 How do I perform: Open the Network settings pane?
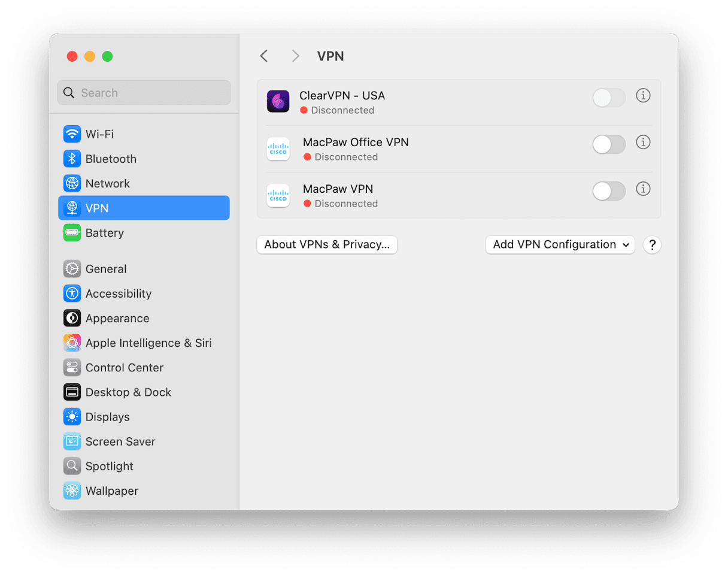tap(107, 183)
